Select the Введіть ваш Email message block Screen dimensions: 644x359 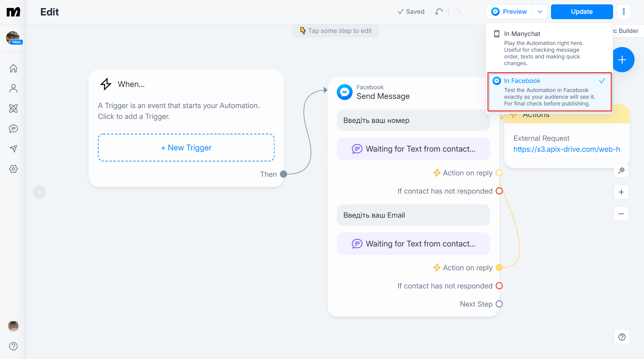coord(413,215)
